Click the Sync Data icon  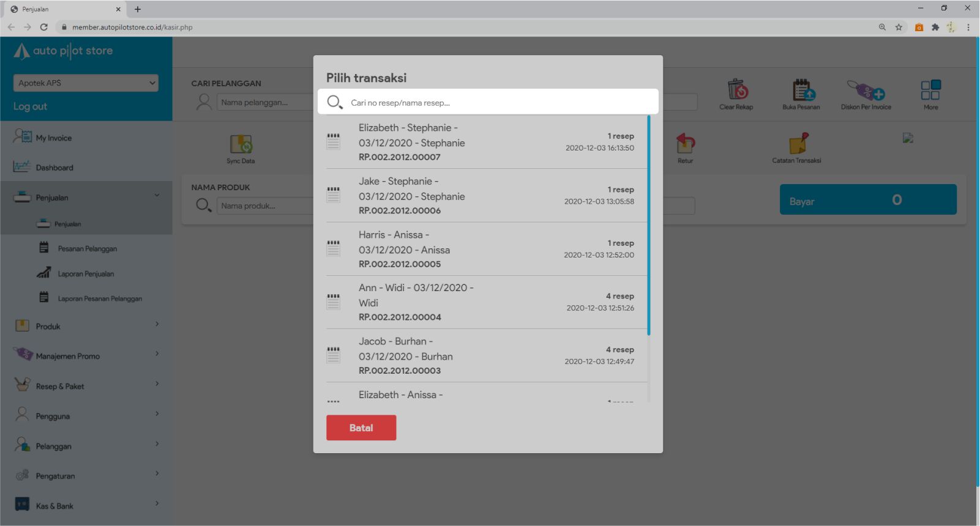tap(241, 144)
